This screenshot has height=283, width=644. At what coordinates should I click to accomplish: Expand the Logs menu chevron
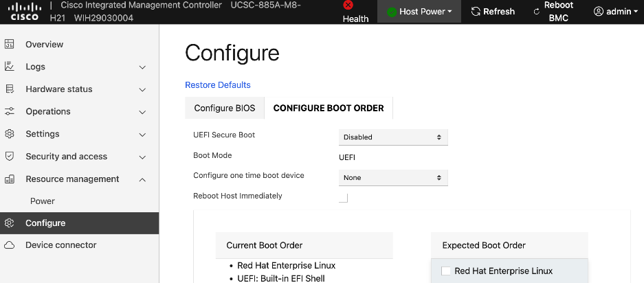142,67
